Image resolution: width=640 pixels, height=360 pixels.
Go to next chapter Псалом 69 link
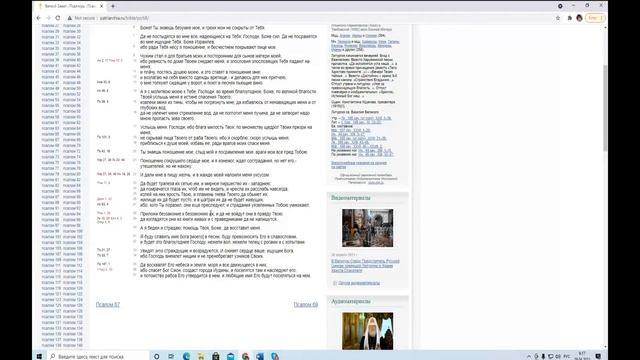click(306, 304)
